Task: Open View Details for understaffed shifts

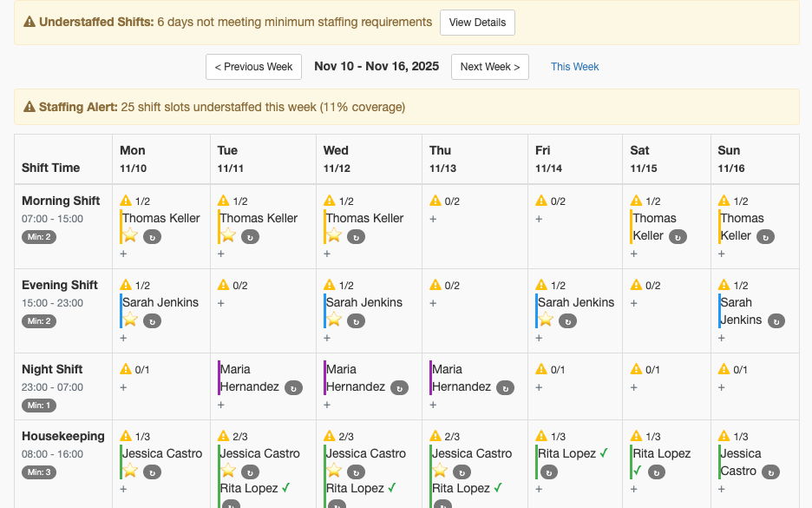Action: (477, 23)
